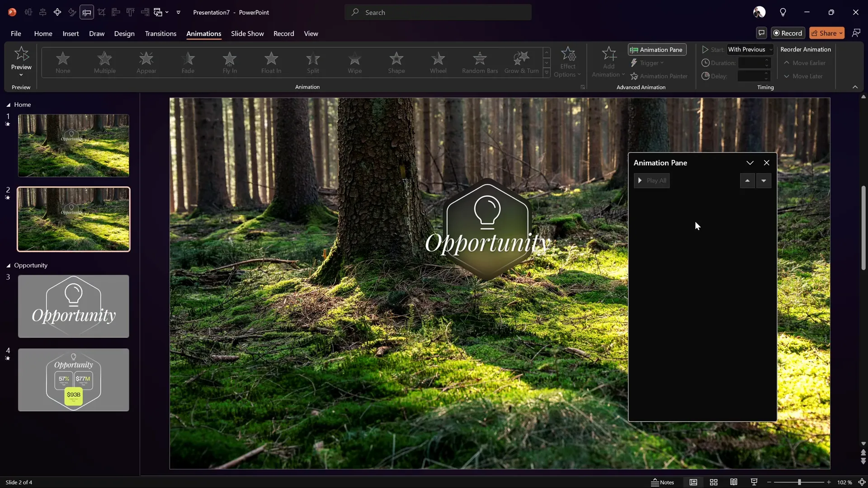Collapse the Opportunity section in slide panel
This screenshot has height=488, width=868.
click(8, 266)
